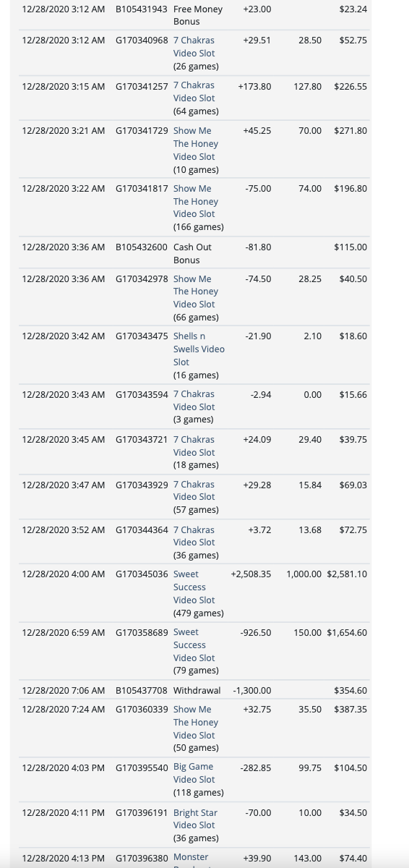Image resolution: width=409 pixels, height=868 pixels.
Task: Open Shells n Swells Video Slot link
Action: click(199, 349)
